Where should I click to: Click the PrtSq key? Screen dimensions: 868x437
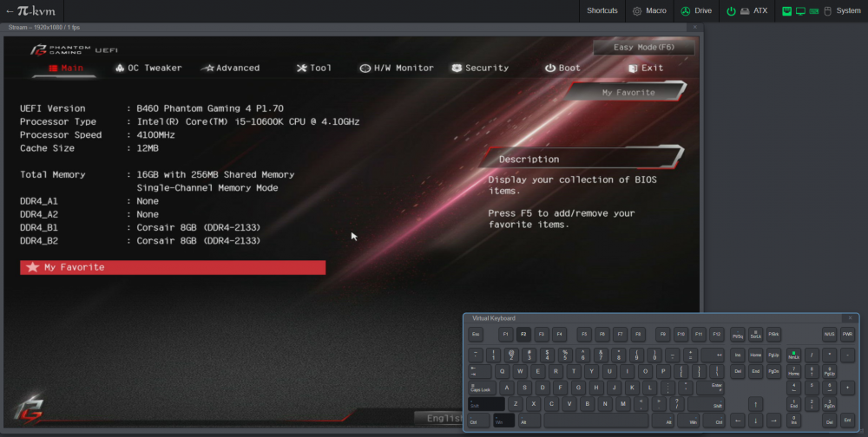pos(737,334)
